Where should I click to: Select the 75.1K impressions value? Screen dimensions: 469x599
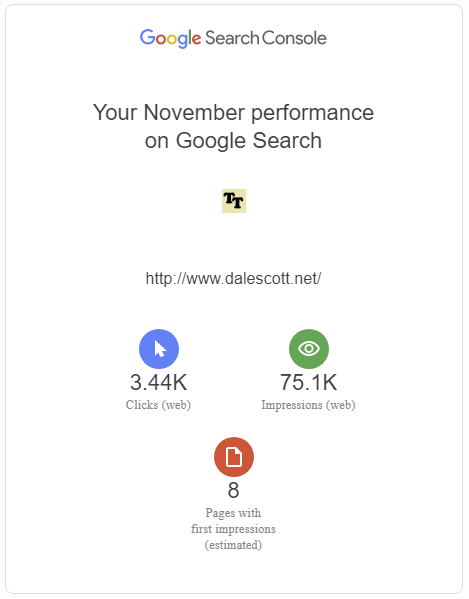(309, 382)
